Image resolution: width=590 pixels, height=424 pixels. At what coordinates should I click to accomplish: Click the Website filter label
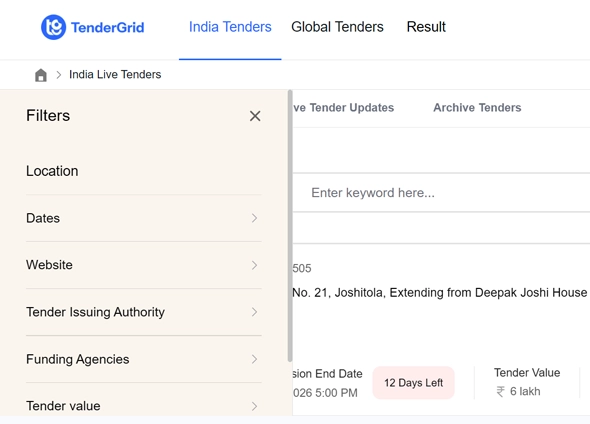pyautogui.click(x=49, y=265)
